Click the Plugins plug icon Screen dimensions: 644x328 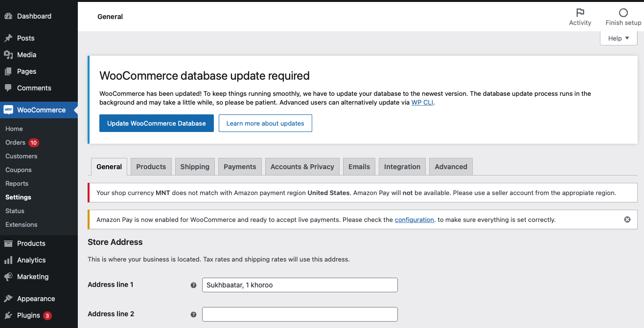[8, 315]
